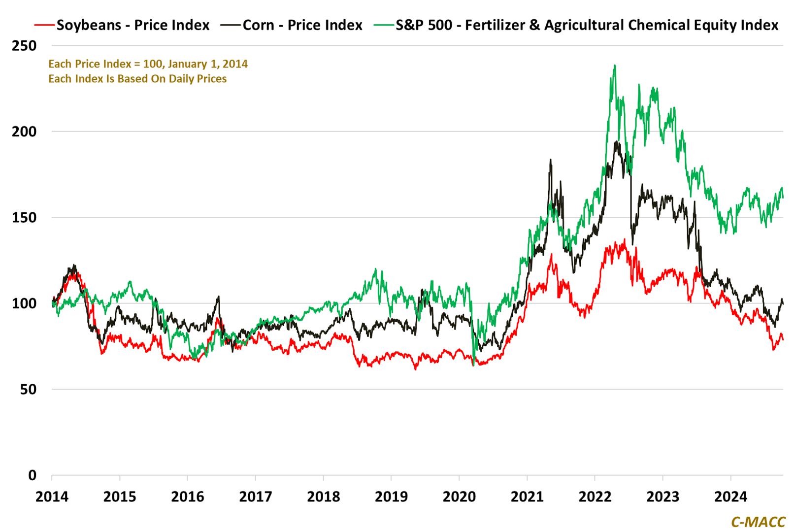Image resolution: width=795 pixels, height=532 pixels.
Task: Click the 200 y-axis value label
Action: 24,132
